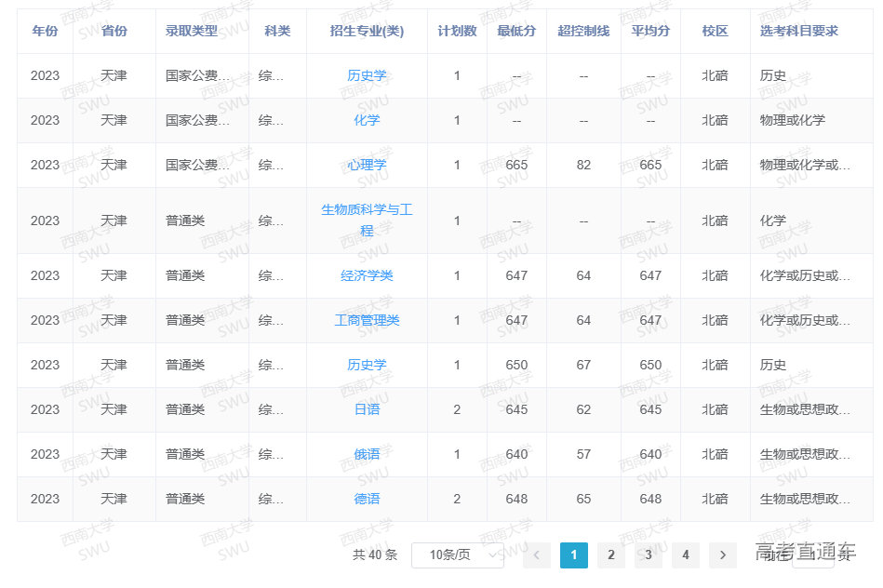Go to the next page arrow
This screenshot has height=588, width=883.
723,555
